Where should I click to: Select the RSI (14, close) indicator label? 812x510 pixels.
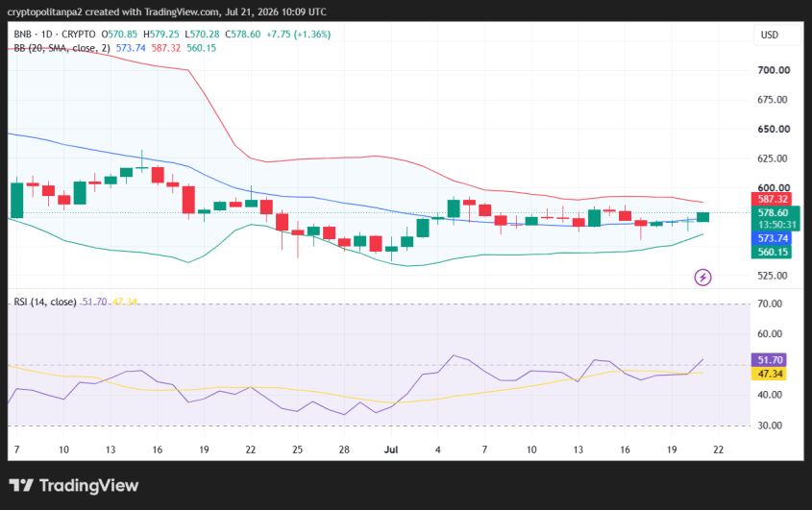pos(45,302)
